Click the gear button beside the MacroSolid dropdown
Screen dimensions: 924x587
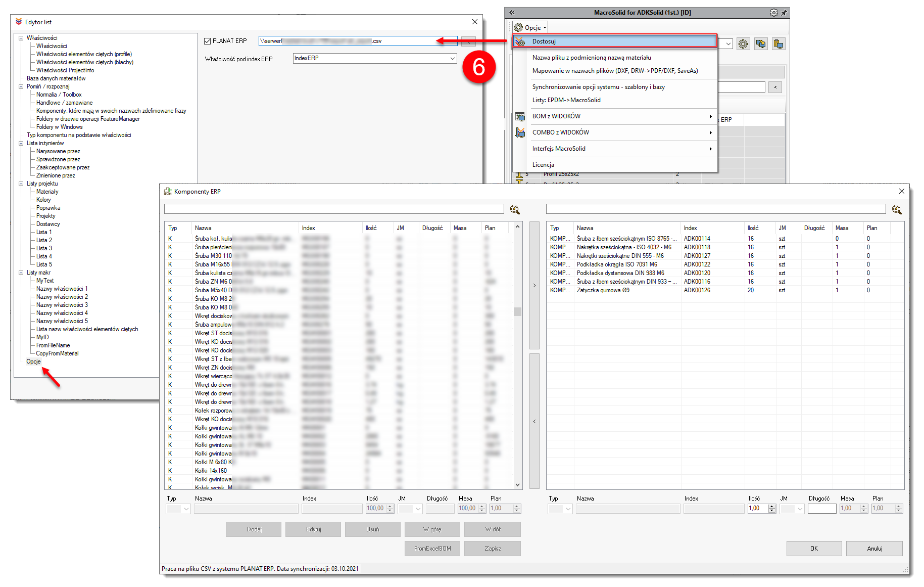(743, 44)
